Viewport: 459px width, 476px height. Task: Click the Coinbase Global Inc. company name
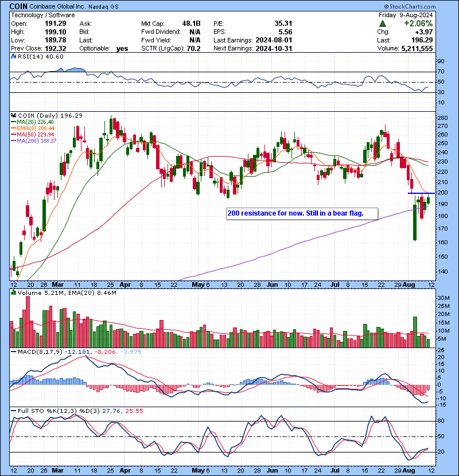pyautogui.click(x=58, y=6)
